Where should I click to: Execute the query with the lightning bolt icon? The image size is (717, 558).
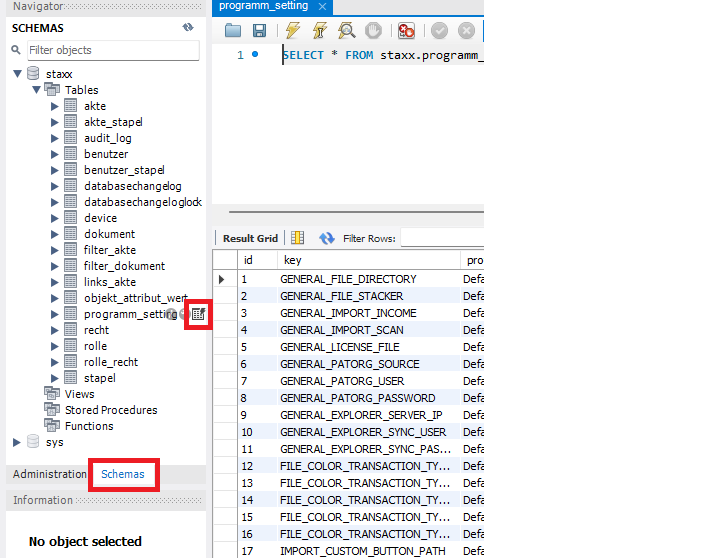click(293, 31)
